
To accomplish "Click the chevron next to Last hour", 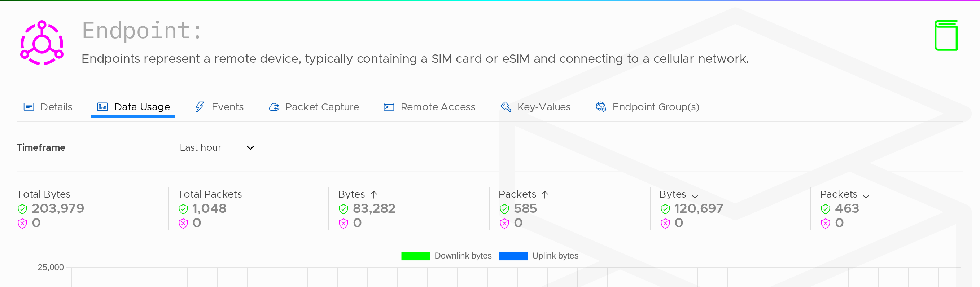I will point(250,147).
